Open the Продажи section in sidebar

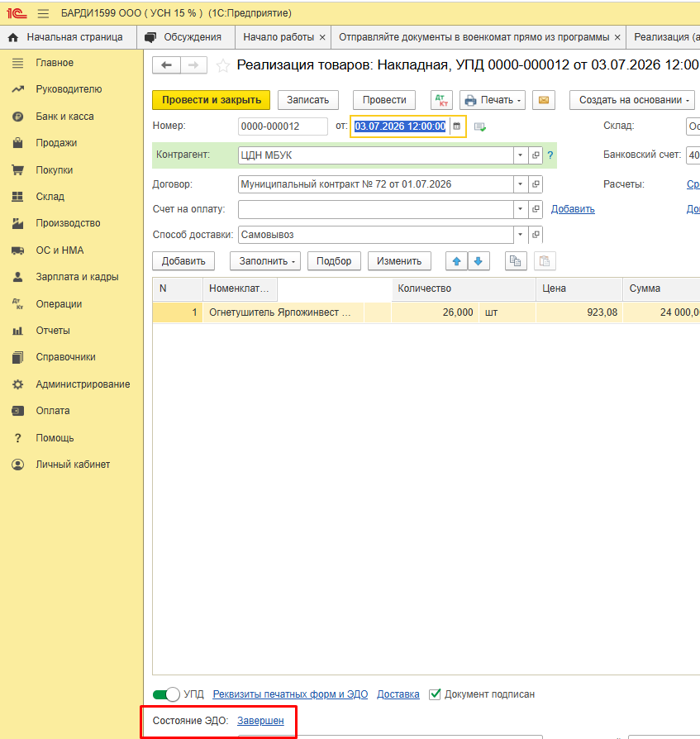[x=56, y=143]
